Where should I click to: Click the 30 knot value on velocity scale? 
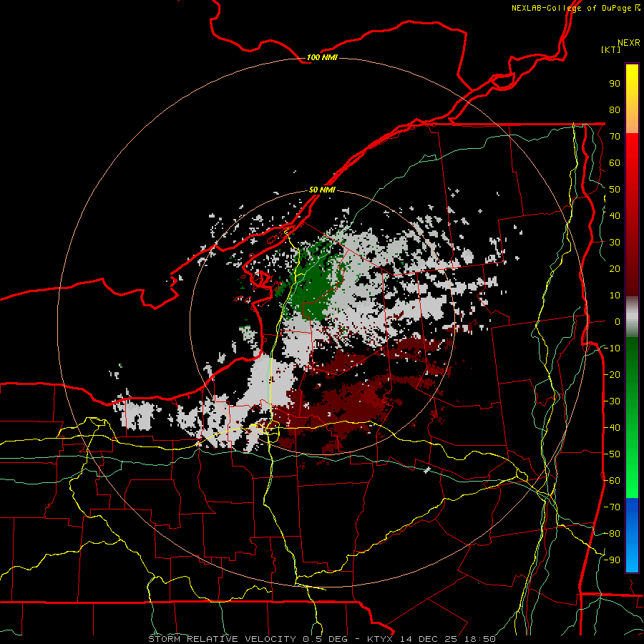coord(615,243)
